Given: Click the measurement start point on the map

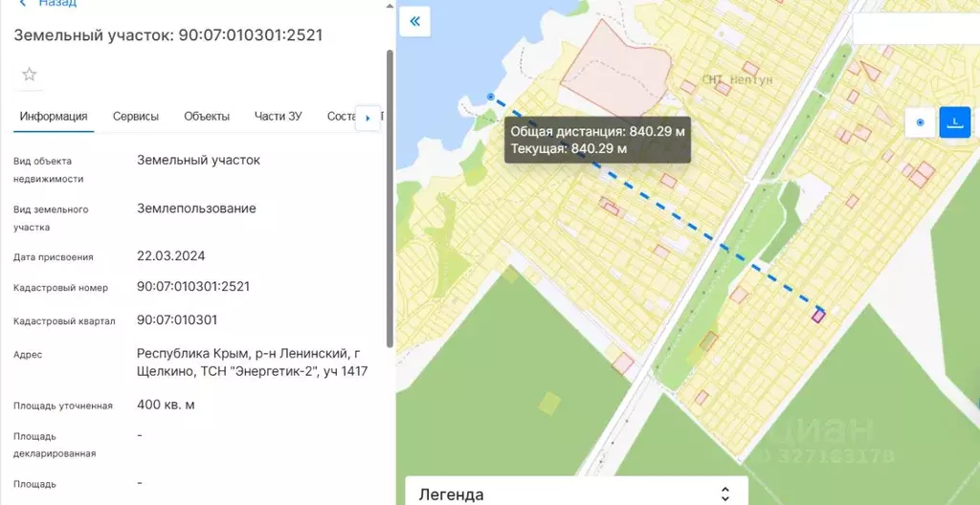Looking at the screenshot, I should point(491,97).
